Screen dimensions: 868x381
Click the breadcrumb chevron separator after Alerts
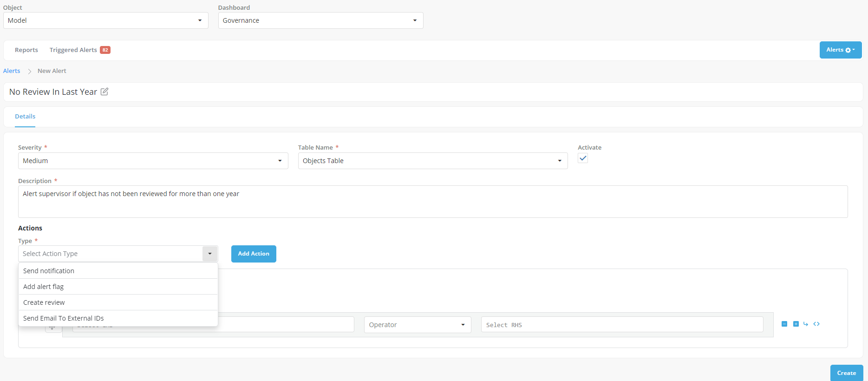[29, 71]
